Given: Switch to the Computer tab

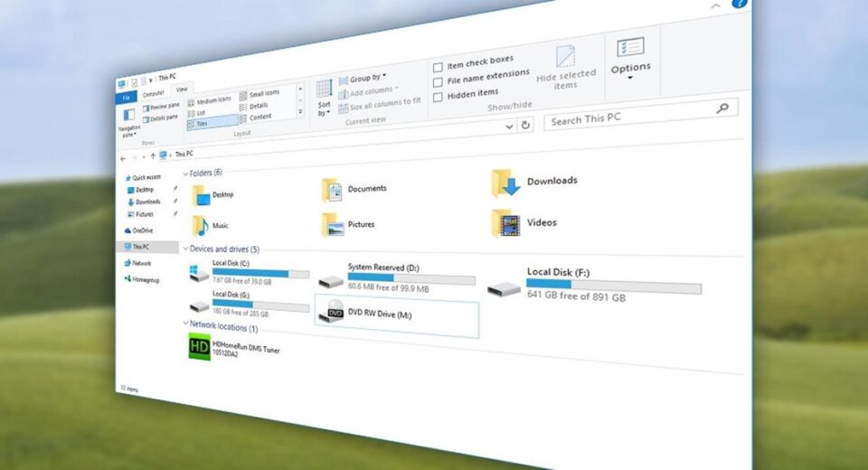Looking at the screenshot, I should 154,94.
